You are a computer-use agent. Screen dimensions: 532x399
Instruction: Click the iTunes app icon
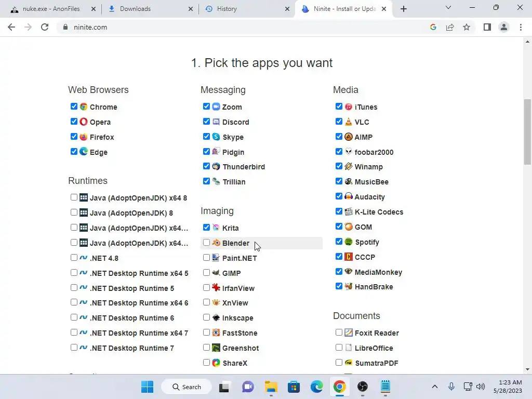349,107
